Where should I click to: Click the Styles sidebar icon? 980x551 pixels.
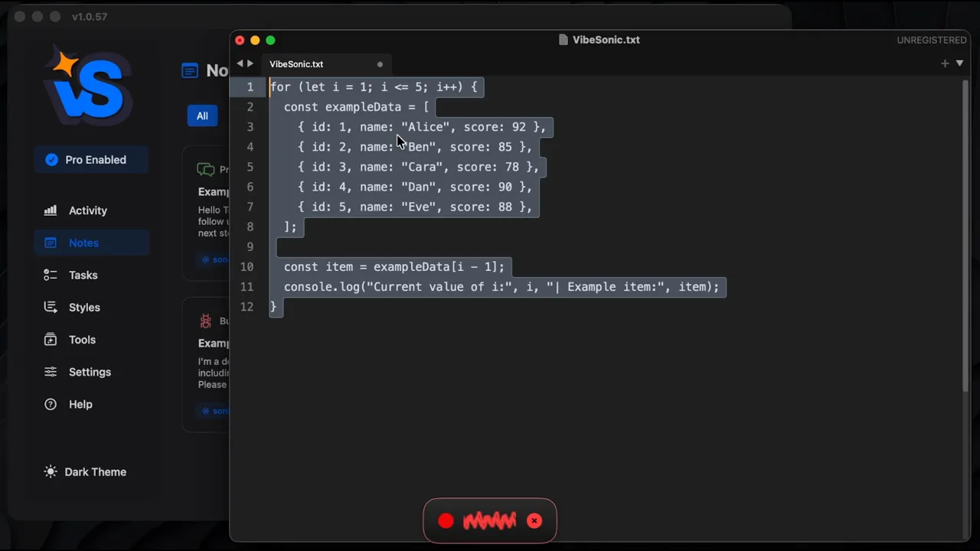click(51, 307)
